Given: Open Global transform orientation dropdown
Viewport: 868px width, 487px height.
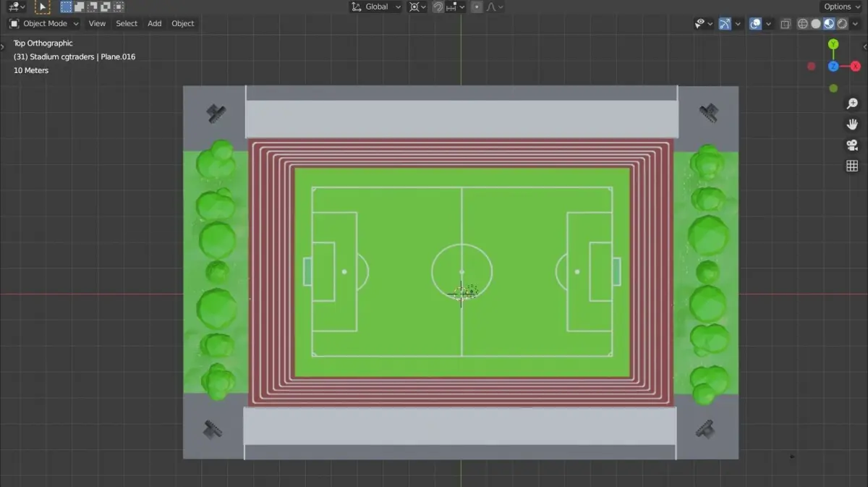Looking at the screenshot, I should pyautogui.click(x=376, y=7).
